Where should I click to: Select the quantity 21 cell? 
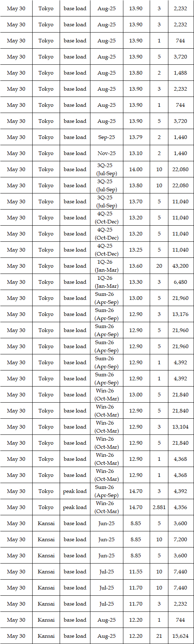pos(159,636)
